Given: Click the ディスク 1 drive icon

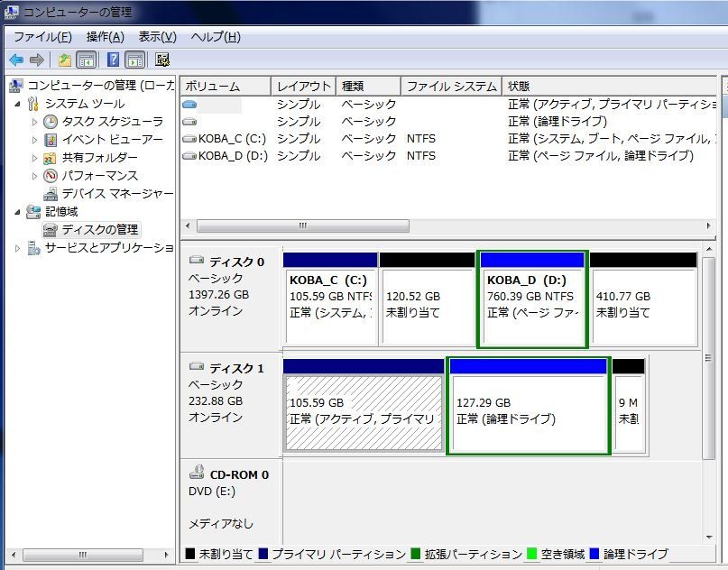Looking at the screenshot, I should [197, 367].
